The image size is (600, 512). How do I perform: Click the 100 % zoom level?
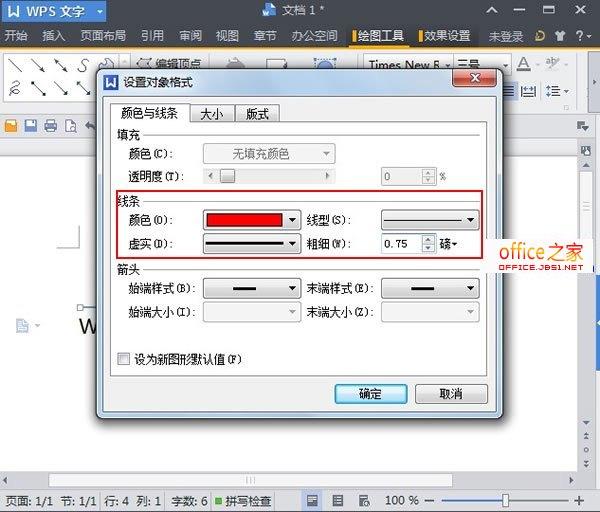(x=401, y=501)
